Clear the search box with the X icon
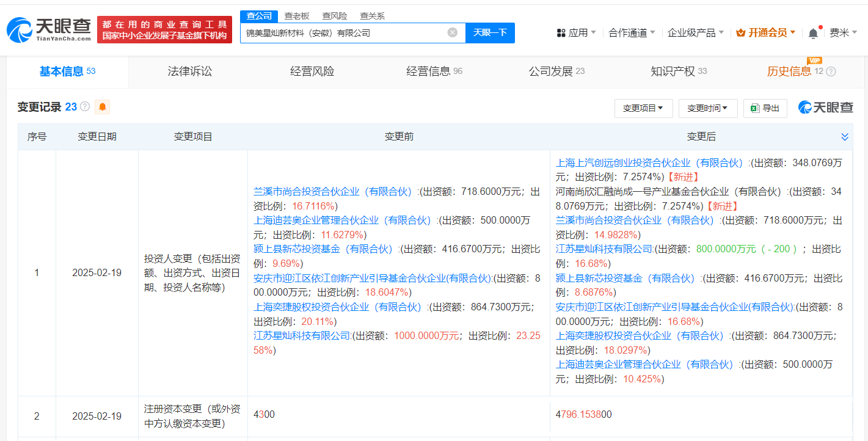Image resolution: width=868 pixels, height=441 pixels. (452, 32)
